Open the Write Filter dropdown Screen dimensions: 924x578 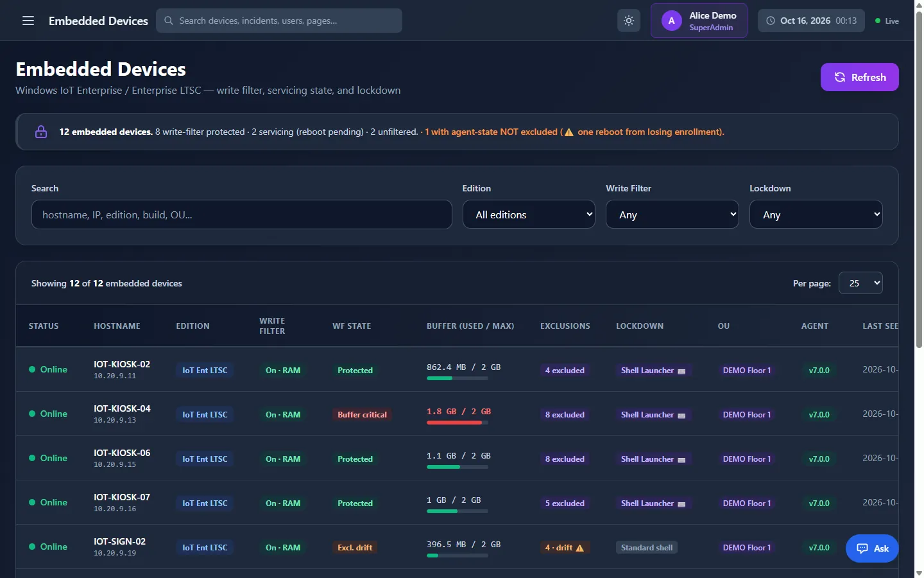click(x=672, y=215)
